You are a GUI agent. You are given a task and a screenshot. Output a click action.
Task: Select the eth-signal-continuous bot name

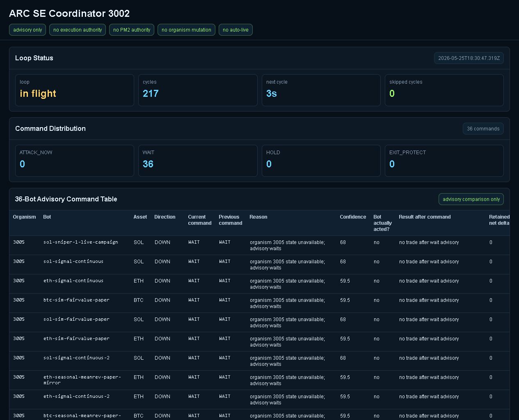tap(73, 281)
